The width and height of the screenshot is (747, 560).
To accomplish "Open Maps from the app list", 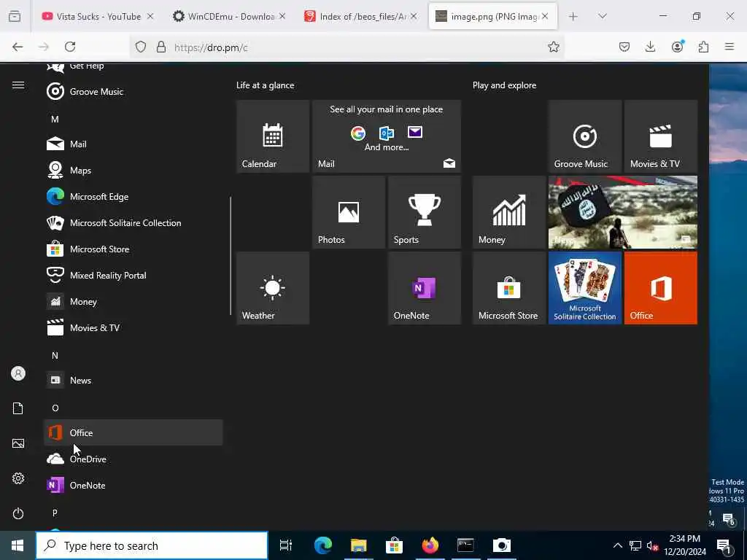I will (x=133, y=170).
